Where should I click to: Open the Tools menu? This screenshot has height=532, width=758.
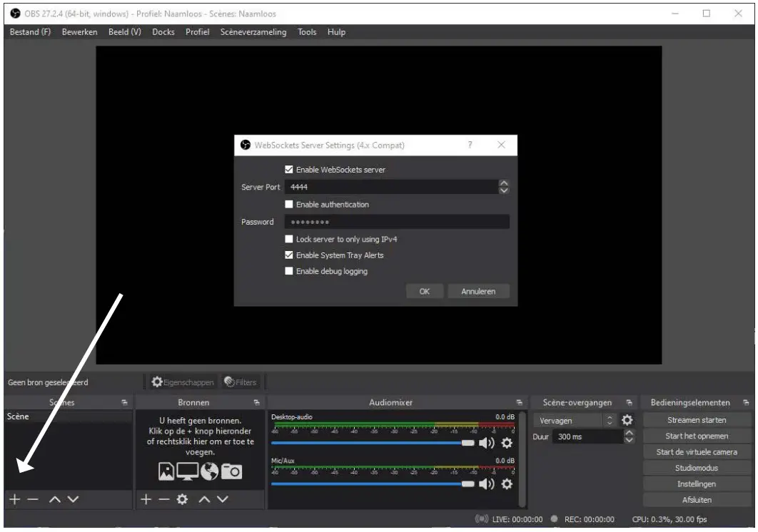307,32
